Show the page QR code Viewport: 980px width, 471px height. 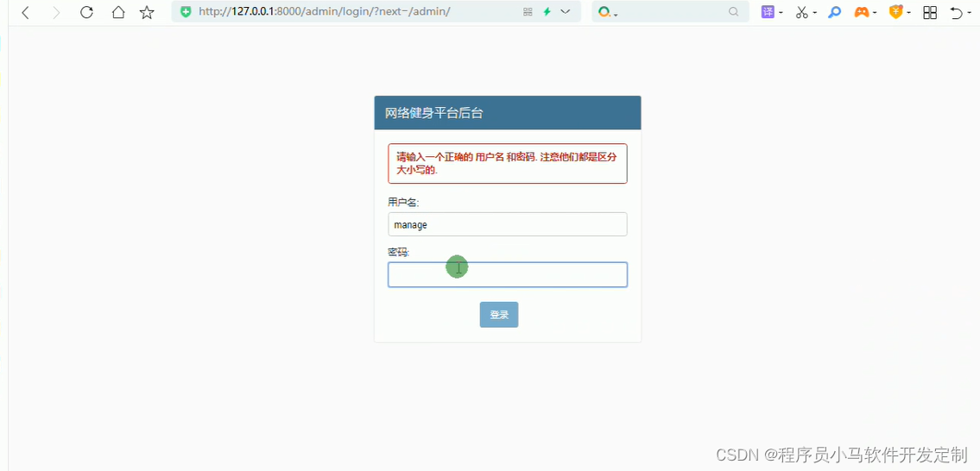coord(528,12)
